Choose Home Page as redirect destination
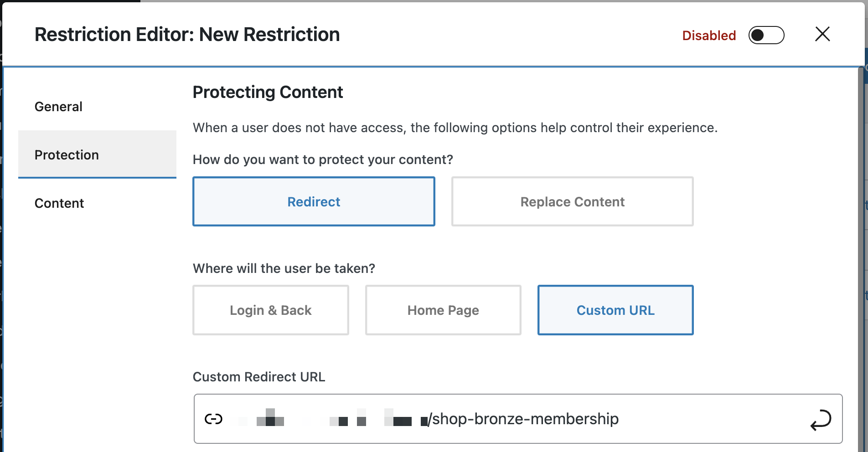The image size is (868, 452). pyautogui.click(x=443, y=310)
